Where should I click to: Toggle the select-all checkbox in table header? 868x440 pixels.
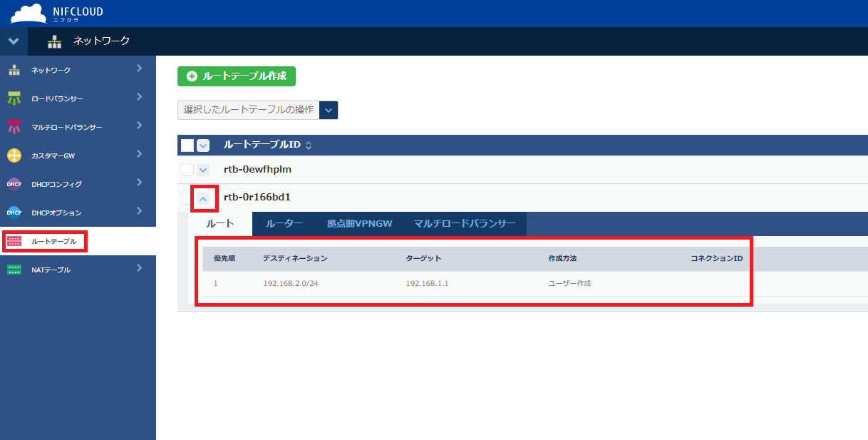(x=187, y=145)
